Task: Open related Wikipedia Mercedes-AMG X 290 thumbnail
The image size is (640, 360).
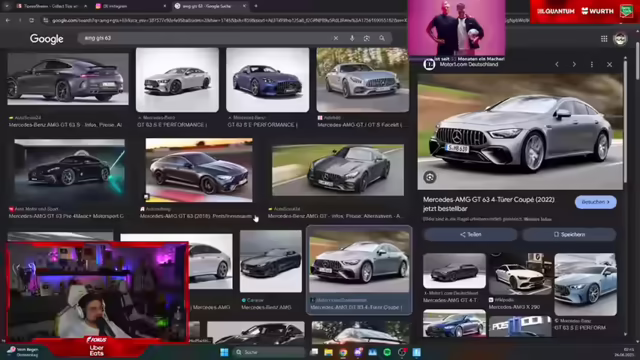Action: tap(520, 273)
